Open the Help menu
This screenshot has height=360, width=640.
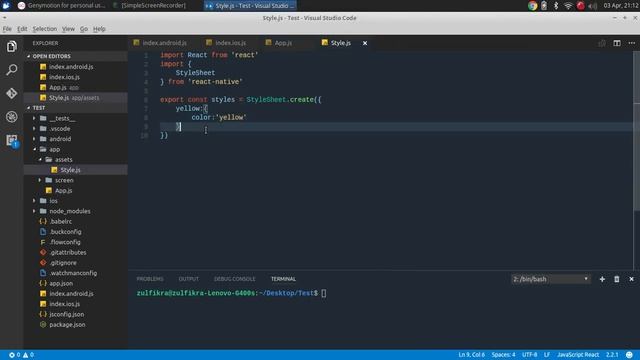tap(99, 29)
